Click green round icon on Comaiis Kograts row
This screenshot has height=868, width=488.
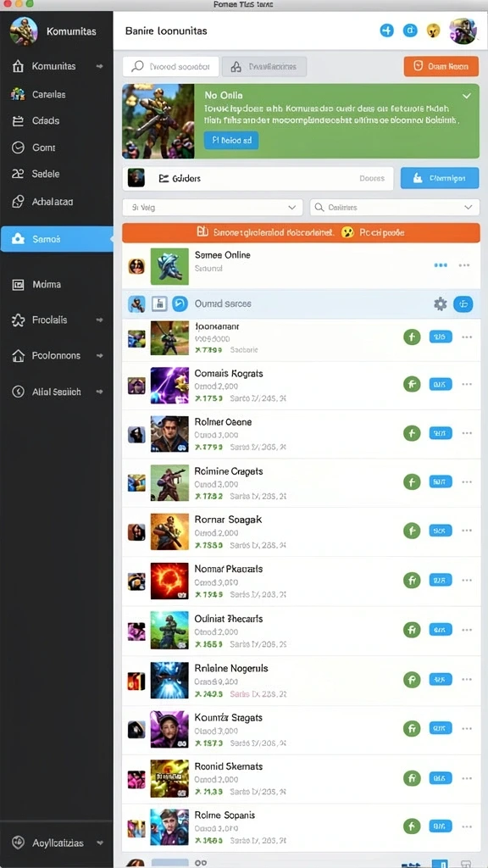tap(412, 384)
